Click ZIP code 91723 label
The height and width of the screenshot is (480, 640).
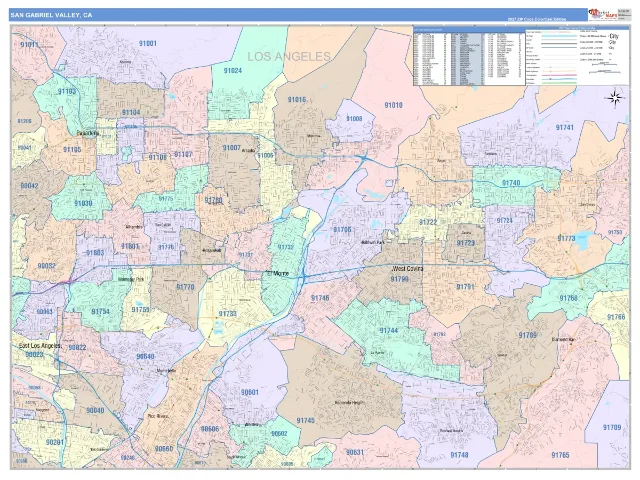[x=465, y=243]
